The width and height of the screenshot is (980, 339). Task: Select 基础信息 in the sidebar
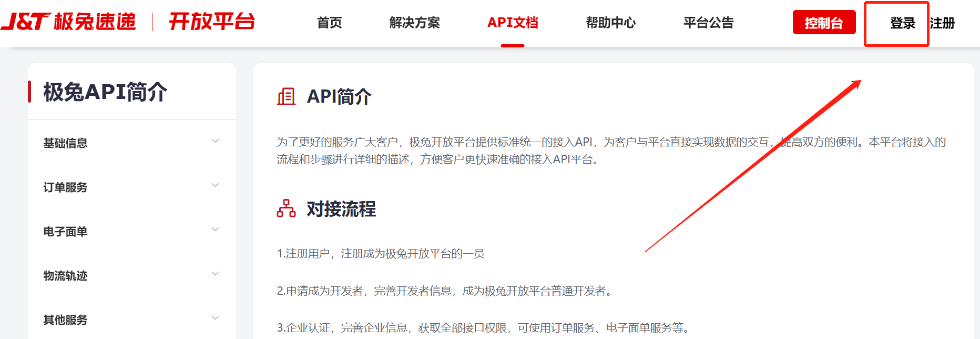pos(65,143)
